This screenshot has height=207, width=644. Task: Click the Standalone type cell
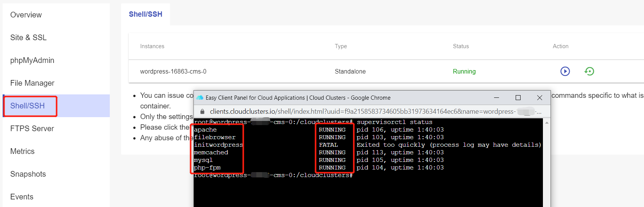point(350,71)
